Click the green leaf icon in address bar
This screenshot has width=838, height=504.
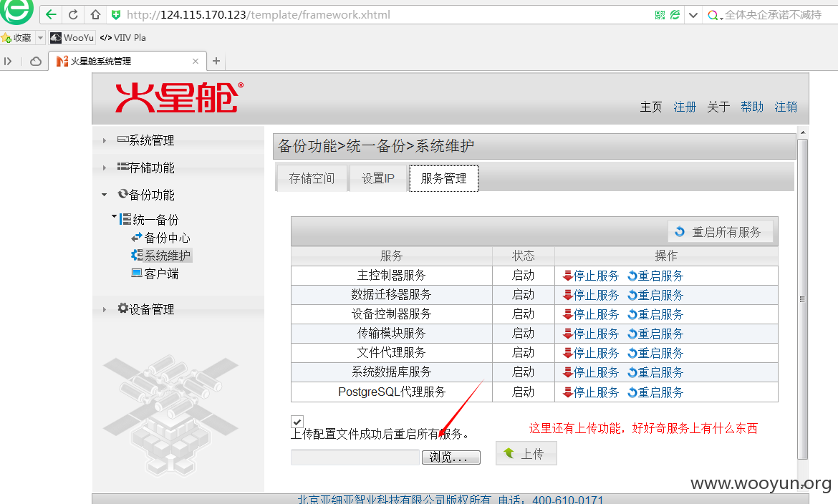[675, 15]
